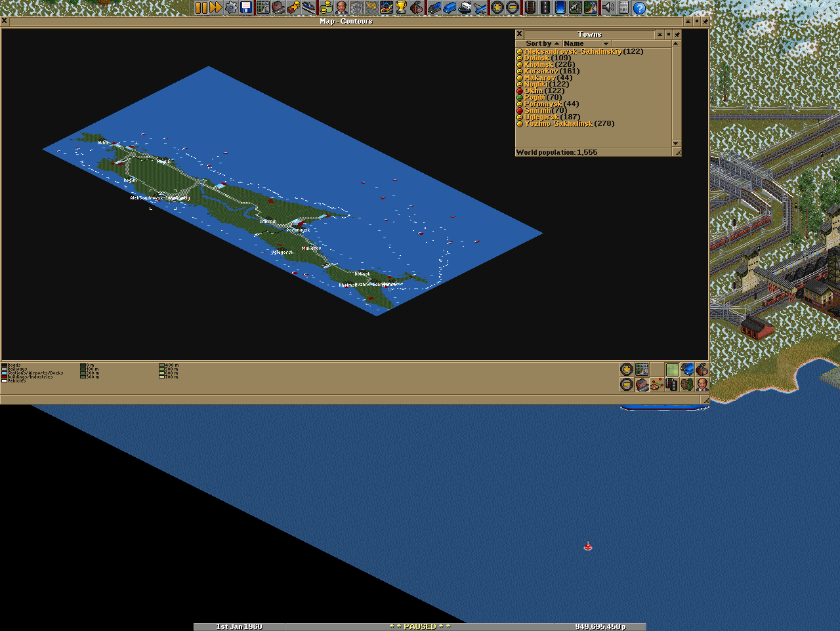Viewport: 840px width, 631px height.
Task: Close the Towns window
Action: 519,34
